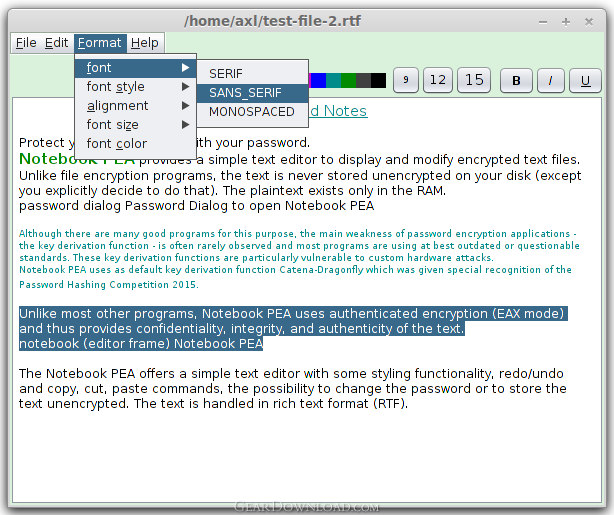Apply italic with the I button

pyautogui.click(x=551, y=81)
